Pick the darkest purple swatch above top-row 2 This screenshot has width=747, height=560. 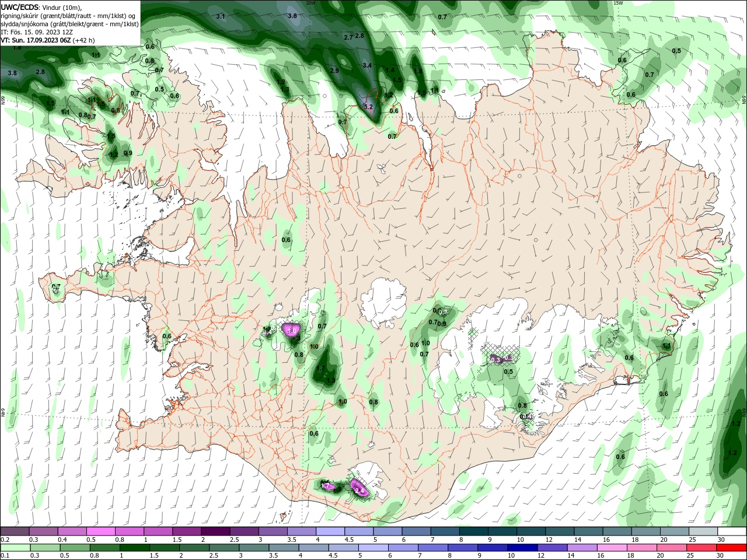click(215, 531)
